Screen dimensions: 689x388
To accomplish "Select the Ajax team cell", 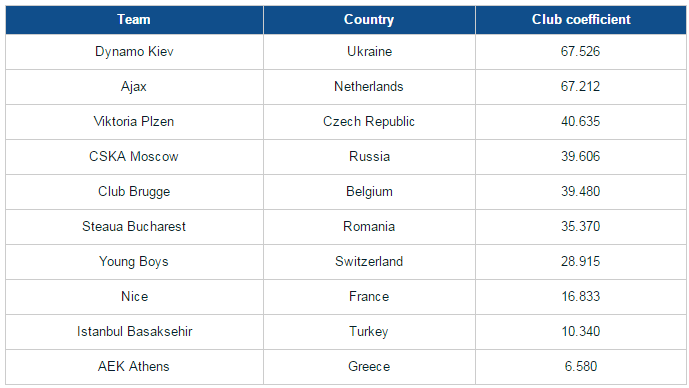I will pos(134,87).
